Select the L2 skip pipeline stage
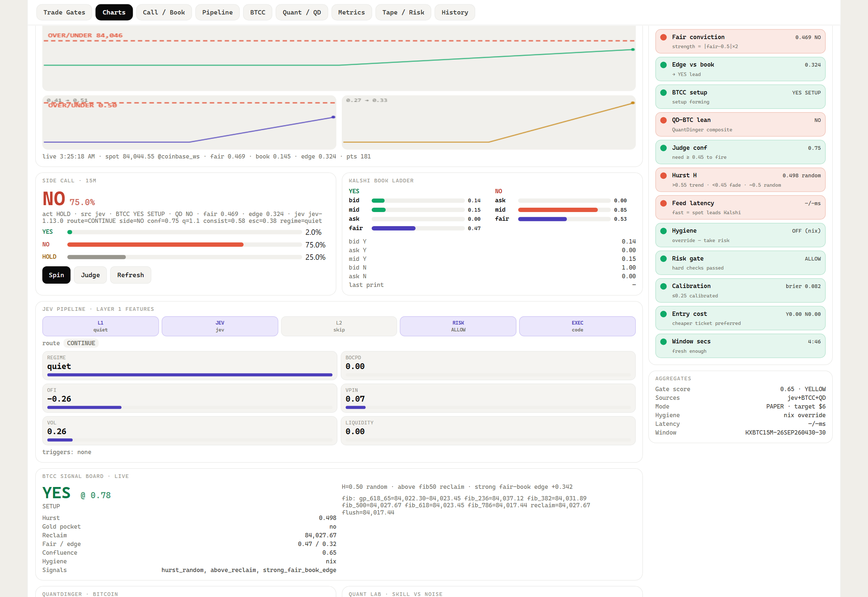 [x=339, y=326]
